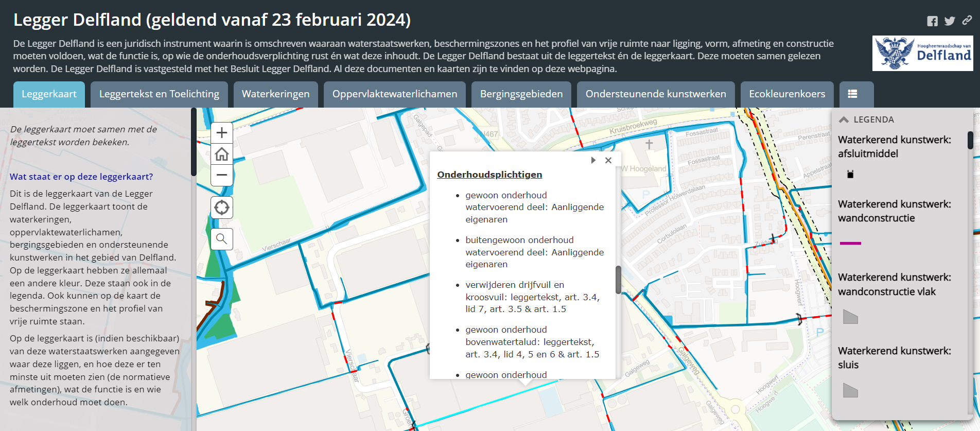Zoom out of the map
Viewport: 980px width, 431px height.
(222, 175)
